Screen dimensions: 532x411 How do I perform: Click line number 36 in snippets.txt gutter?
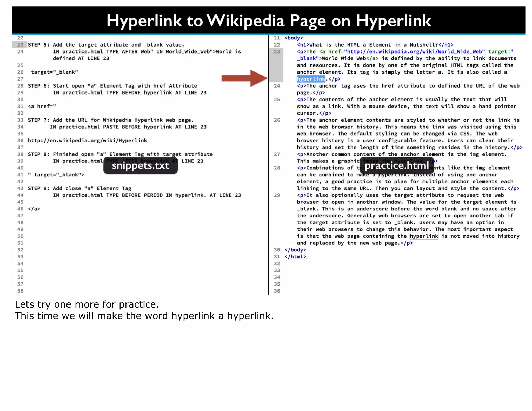[20, 141]
